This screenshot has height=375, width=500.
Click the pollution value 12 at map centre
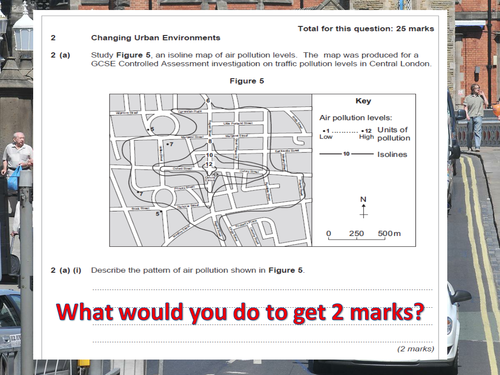pyautogui.click(x=209, y=164)
